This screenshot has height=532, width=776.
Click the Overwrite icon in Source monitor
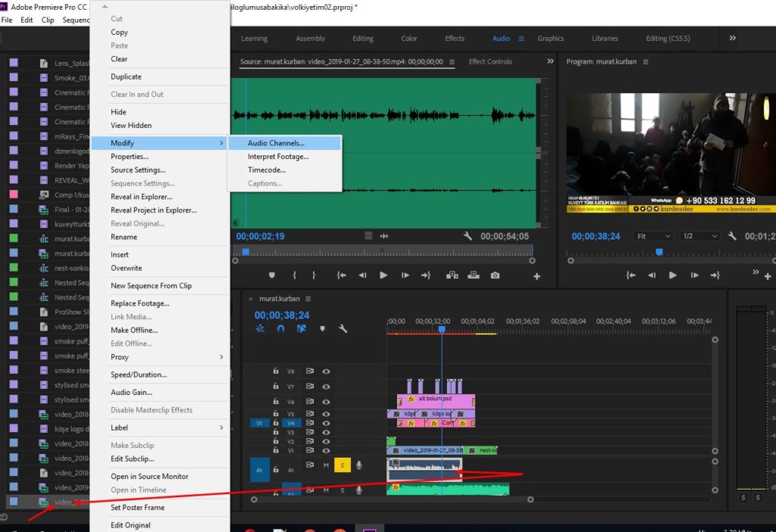(474, 275)
